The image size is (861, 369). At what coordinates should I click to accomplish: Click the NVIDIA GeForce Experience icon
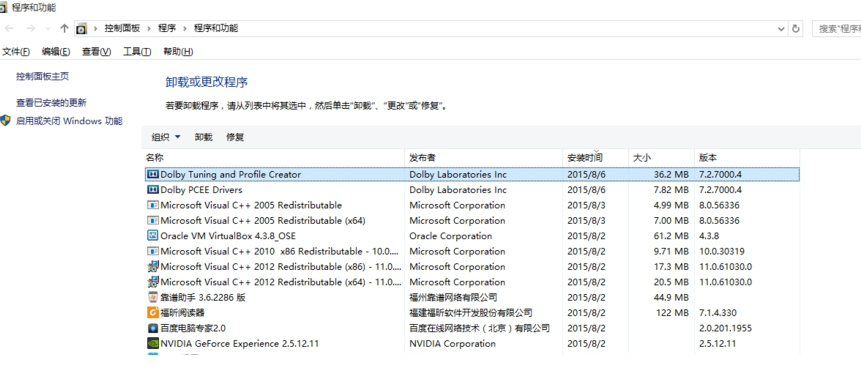[x=153, y=344]
